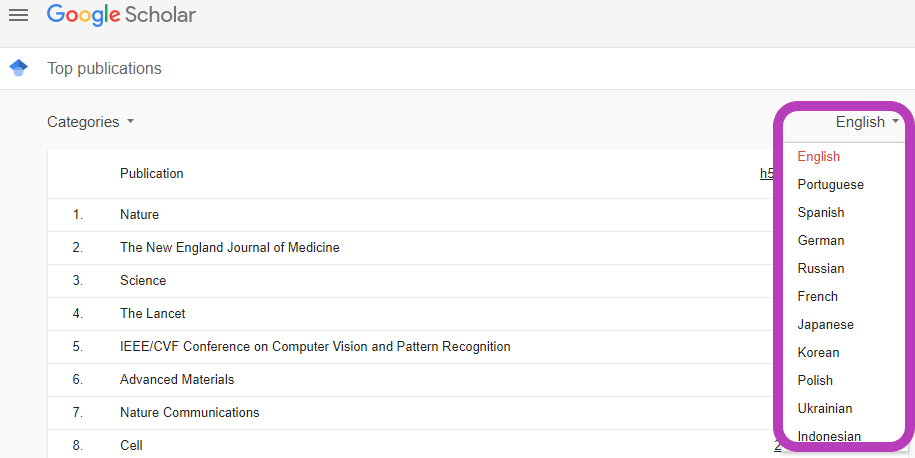Open the h5-index link for Cell

tap(777, 446)
